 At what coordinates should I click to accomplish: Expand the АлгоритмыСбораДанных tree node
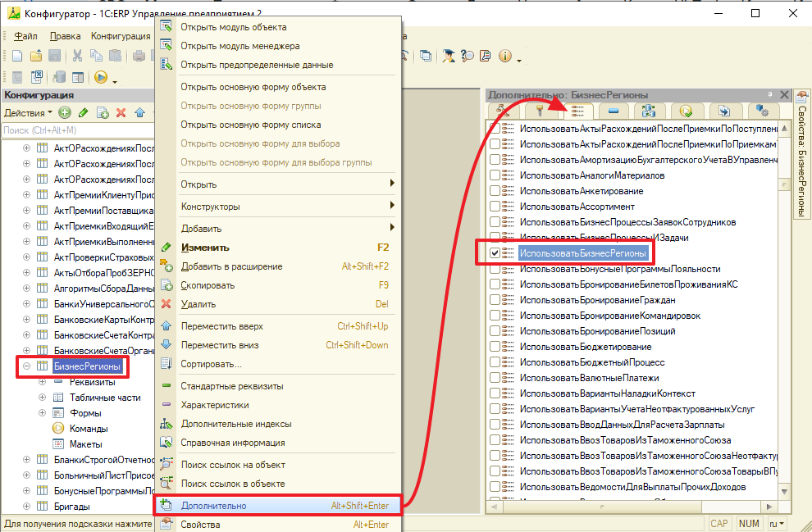point(26,289)
